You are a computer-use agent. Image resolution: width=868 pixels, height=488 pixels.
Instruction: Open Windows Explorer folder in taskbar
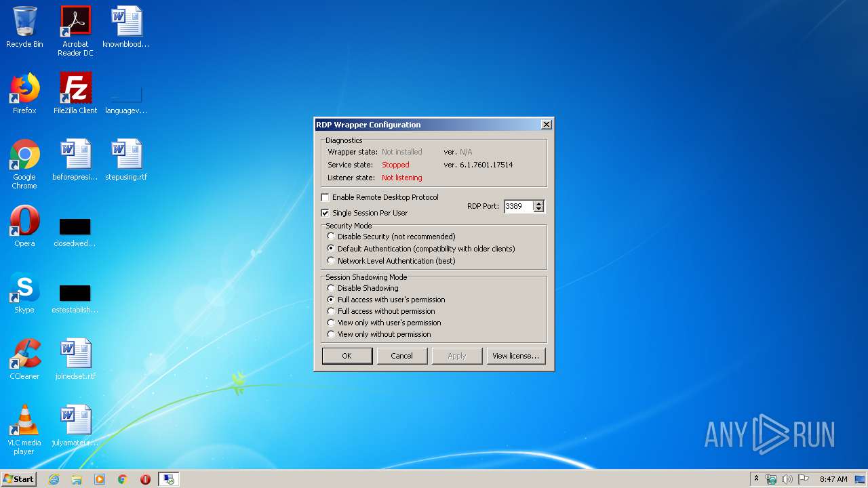(77, 479)
